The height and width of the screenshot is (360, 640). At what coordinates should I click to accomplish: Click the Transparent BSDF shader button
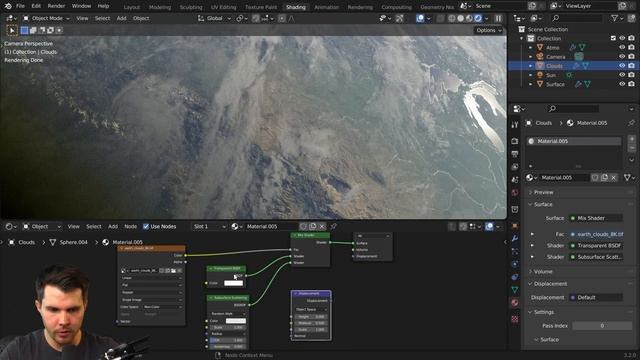tap(596, 246)
